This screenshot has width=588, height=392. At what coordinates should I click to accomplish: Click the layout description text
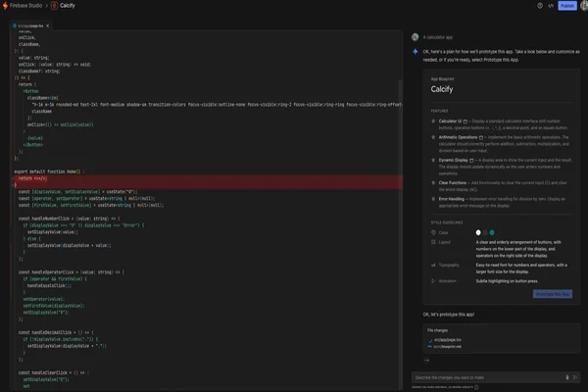click(518, 249)
